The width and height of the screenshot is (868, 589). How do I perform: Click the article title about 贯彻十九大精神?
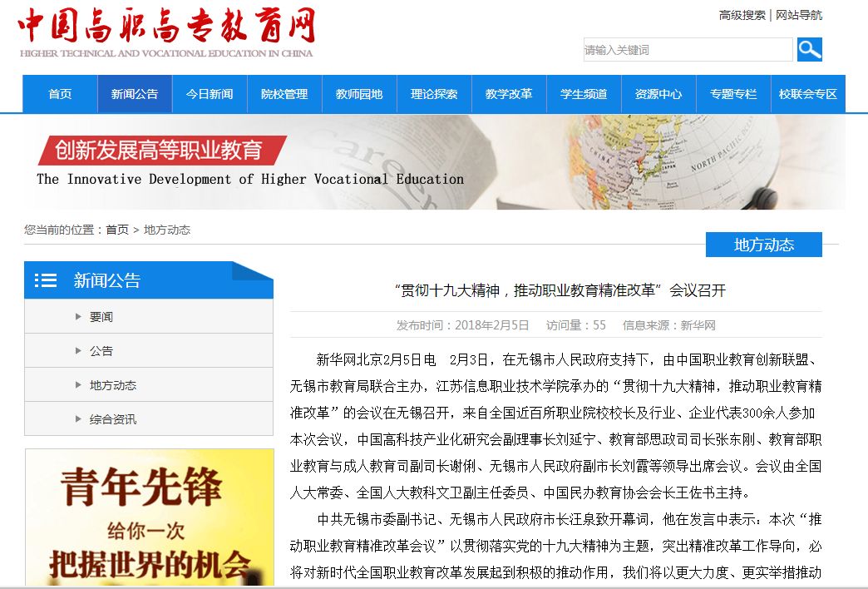tap(560, 290)
